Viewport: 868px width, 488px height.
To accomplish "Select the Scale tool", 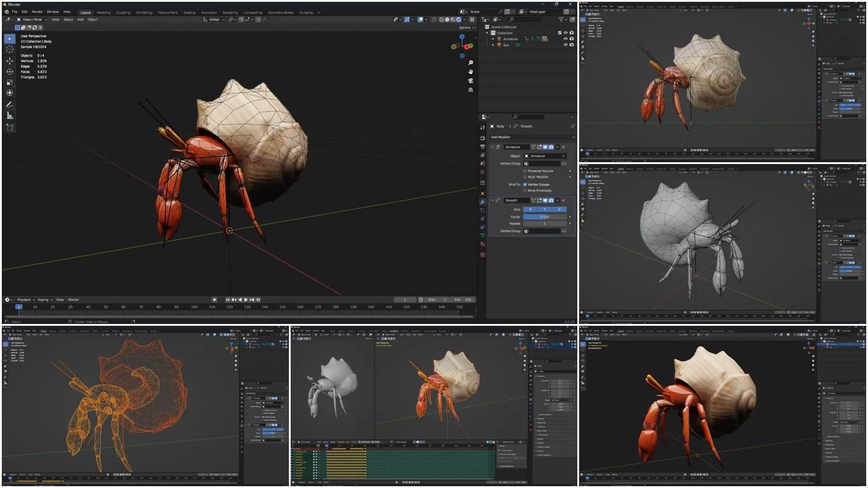I will pyautogui.click(x=9, y=82).
